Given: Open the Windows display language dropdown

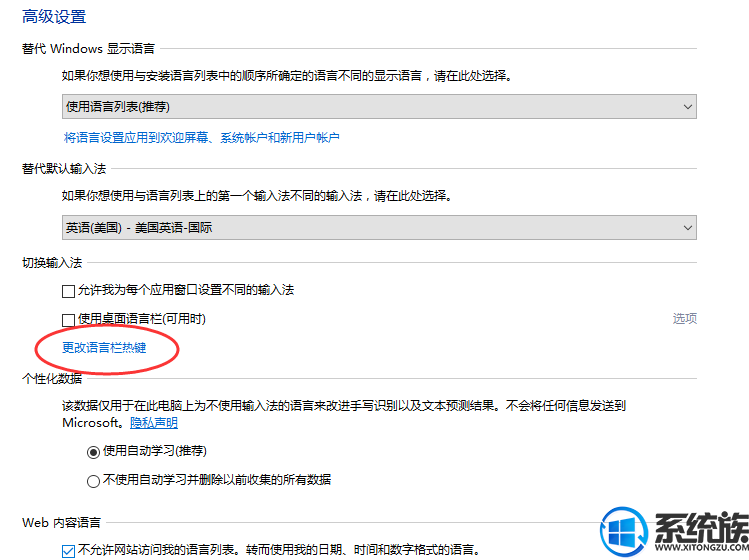Looking at the screenshot, I should tap(379, 107).
